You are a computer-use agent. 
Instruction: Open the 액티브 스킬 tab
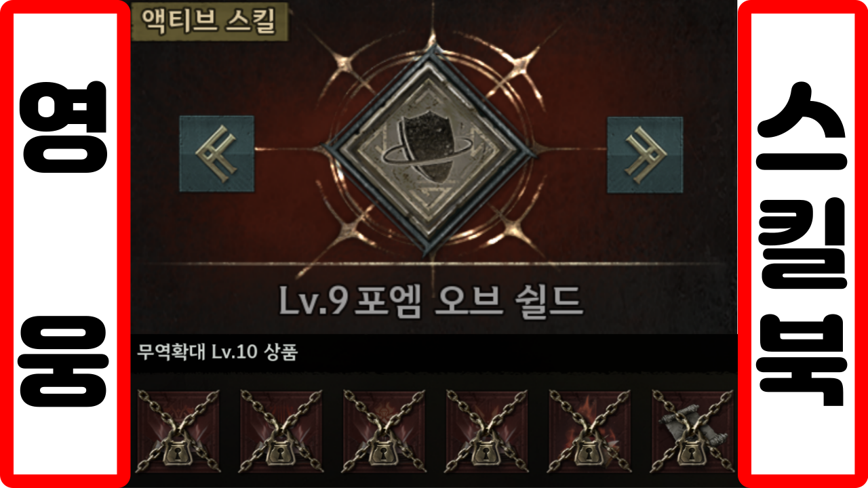[x=209, y=21]
